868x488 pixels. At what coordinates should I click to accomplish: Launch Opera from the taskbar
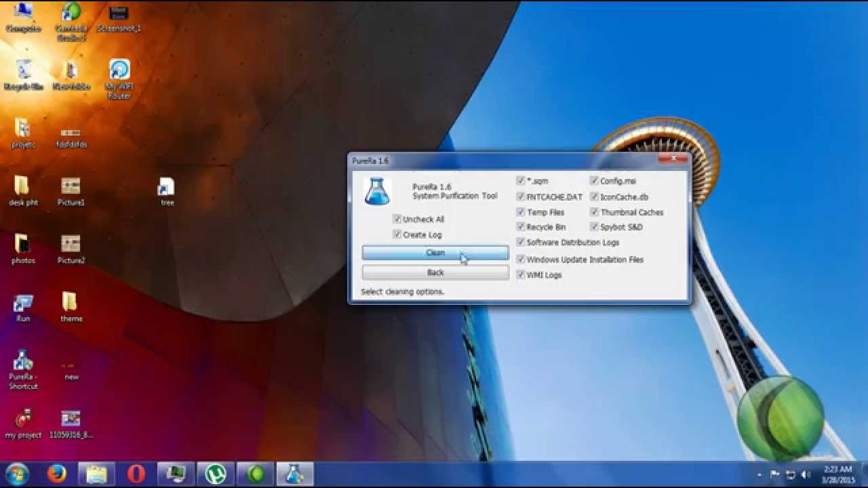[136, 474]
